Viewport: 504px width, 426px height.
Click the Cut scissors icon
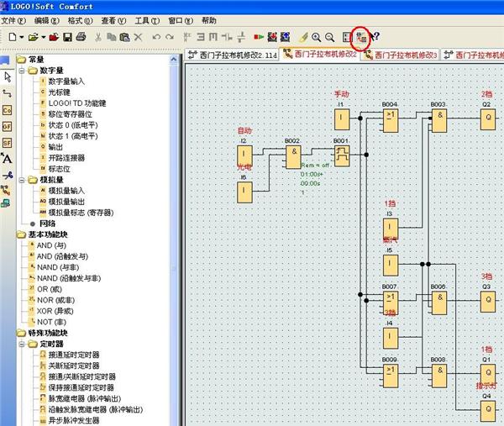click(x=98, y=37)
